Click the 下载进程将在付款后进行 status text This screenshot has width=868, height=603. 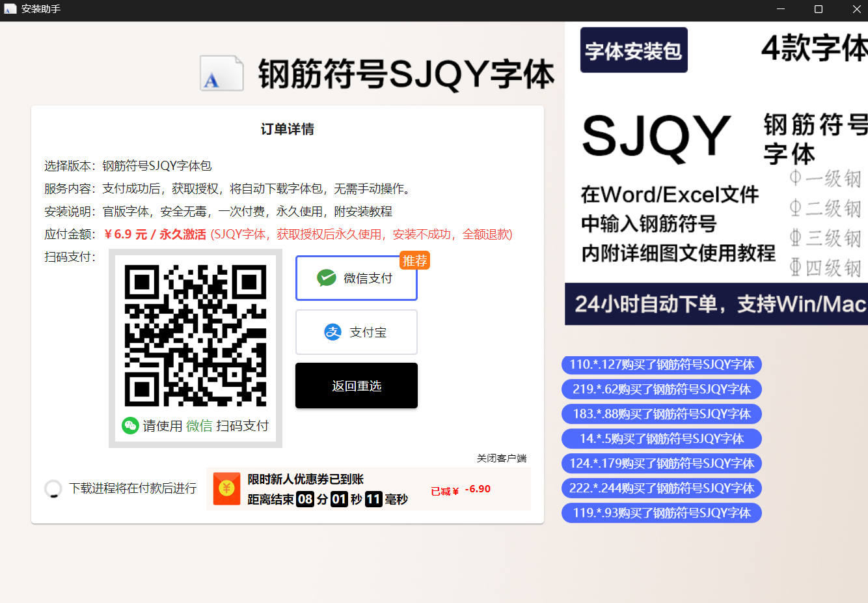tap(133, 488)
